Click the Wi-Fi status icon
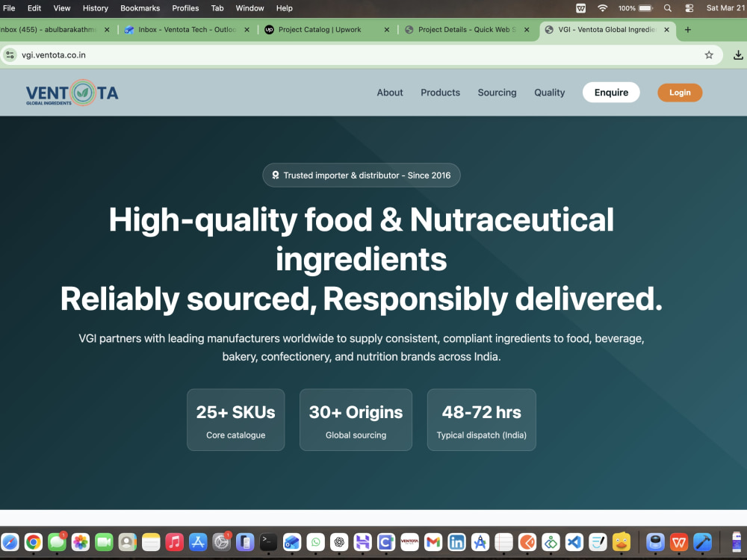The image size is (747, 560). pos(603,8)
